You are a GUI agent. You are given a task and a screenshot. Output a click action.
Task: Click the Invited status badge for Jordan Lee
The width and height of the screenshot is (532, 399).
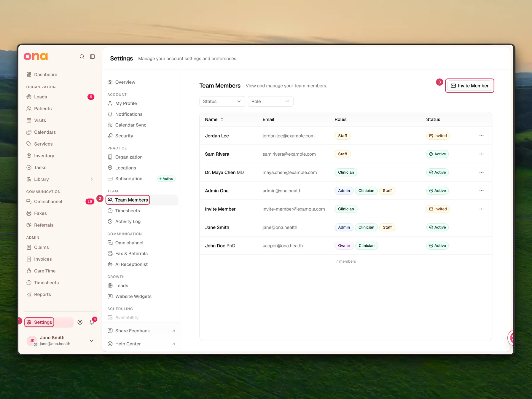click(438, 136)
